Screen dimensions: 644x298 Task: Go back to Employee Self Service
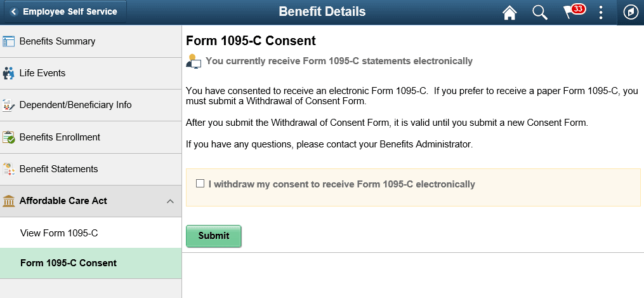point(65,12)
